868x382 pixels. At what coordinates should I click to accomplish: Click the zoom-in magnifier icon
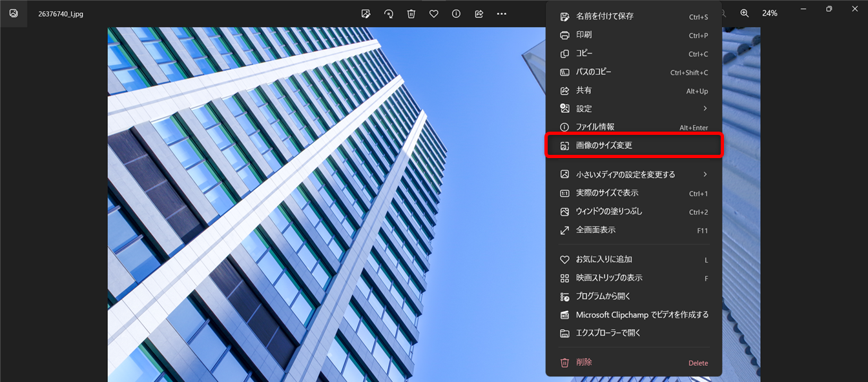click(x=745, y=13)
